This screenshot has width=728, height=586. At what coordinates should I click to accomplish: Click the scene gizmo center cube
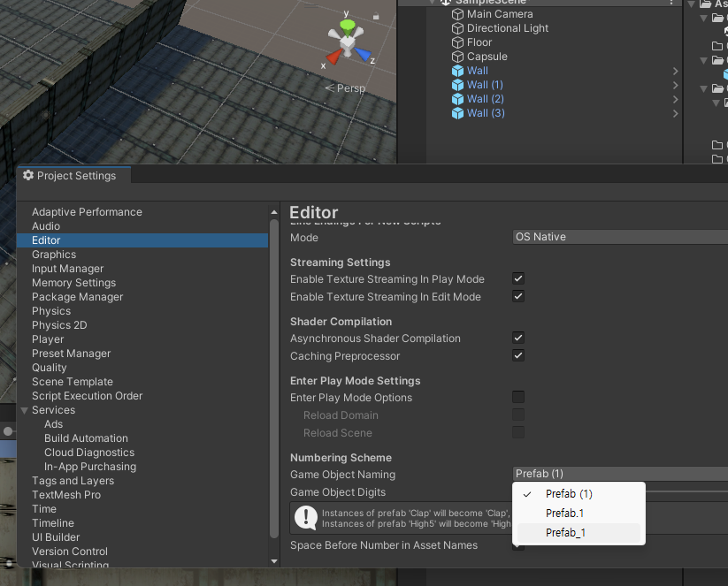(348, 42)
